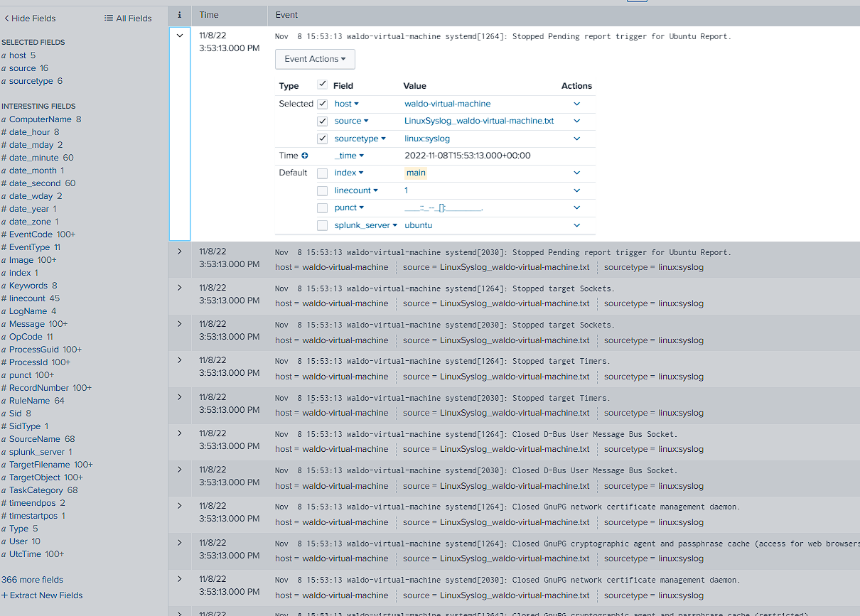The height and width of the screenshot is (616, 860).
Task: Expand the systemd[2030] Stopped Pending report event
Action: pos(180,252)
